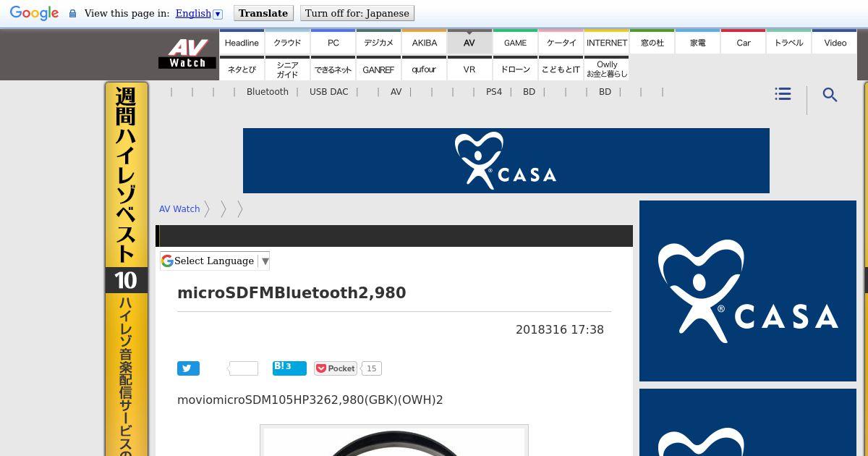Click the AV Watch logo
This screenshot has width=868, height=456.
(187, 54)
